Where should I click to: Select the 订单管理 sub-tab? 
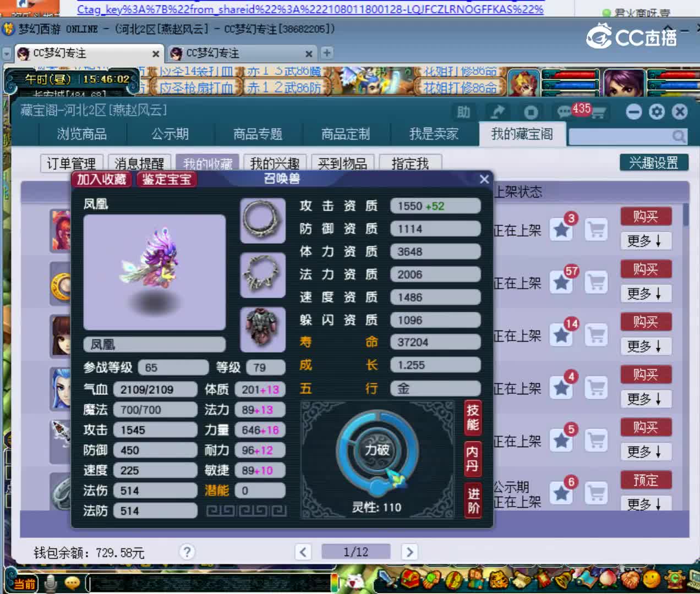72,163
